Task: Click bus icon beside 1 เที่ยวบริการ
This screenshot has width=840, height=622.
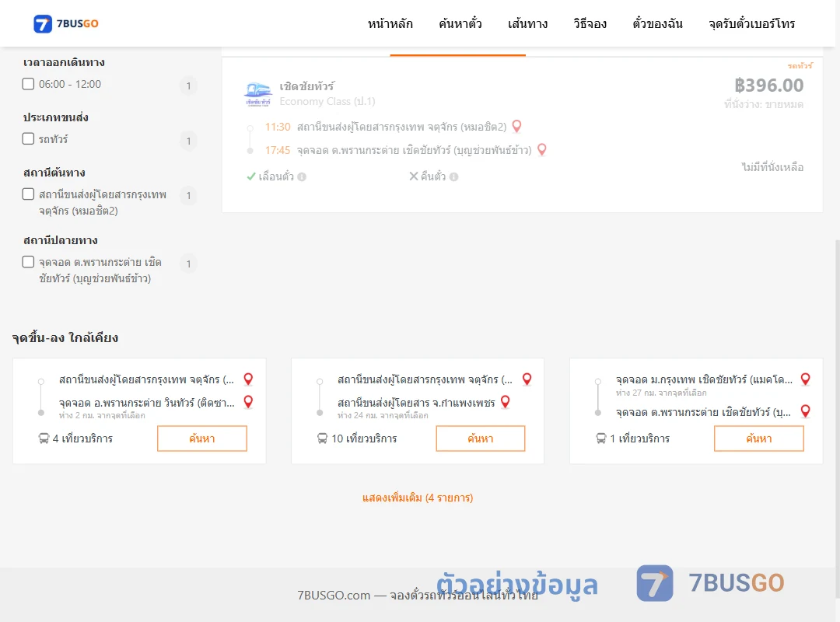Action: (601, 439)
